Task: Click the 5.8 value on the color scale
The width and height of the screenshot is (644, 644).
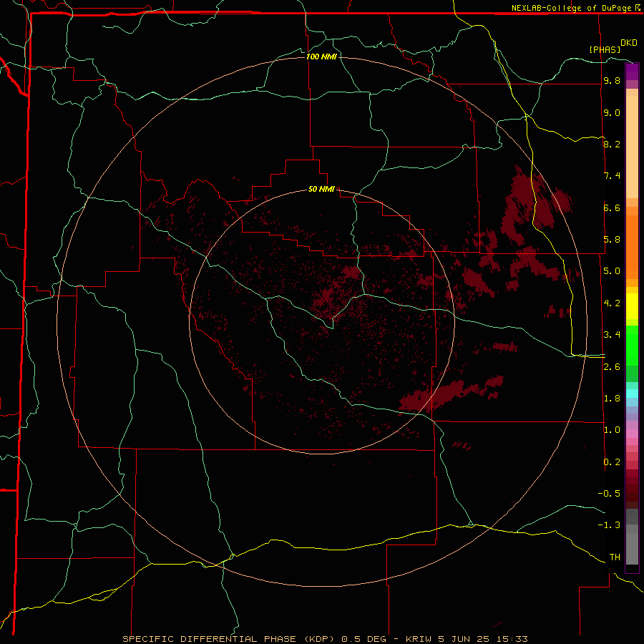Action: click(612, 240)
